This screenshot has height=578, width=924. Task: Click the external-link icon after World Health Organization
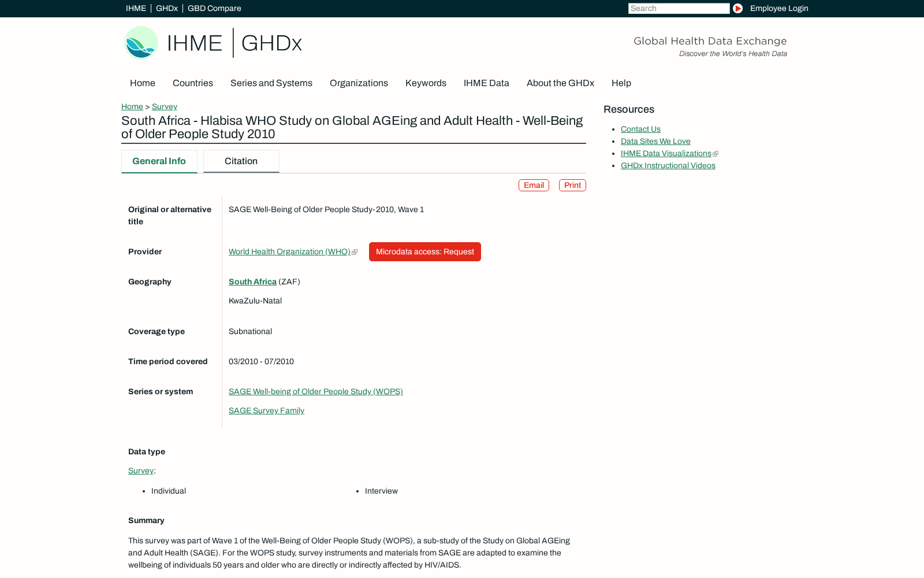coord(355,252)
